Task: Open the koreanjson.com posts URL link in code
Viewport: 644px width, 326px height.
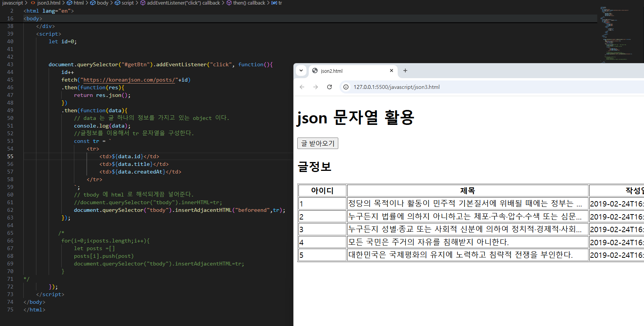Action: click(x=129, y=80)
